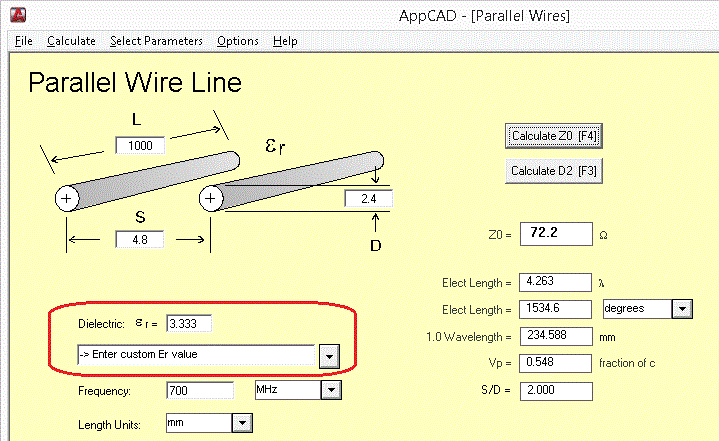Viewport: 719px width, 441px height.
Task: Click the left wire plus-sign end cap
Action: tap(67, 198)
